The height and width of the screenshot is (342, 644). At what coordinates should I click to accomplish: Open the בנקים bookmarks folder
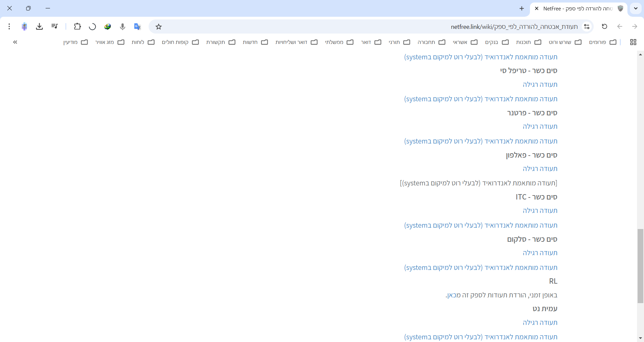click(x=497, y=42)
